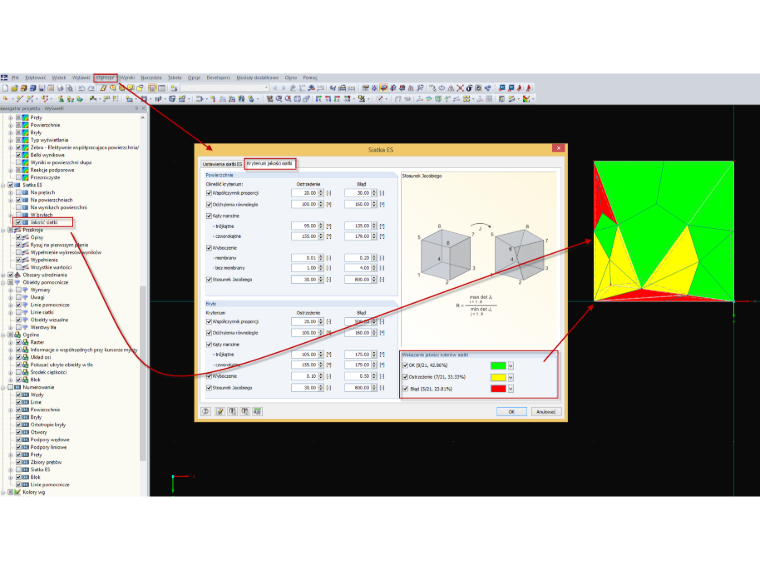Image resolution: width=760 pixels, height=570 pixels.
Task: Open the Pomoc menu
Action: [310, 78]
